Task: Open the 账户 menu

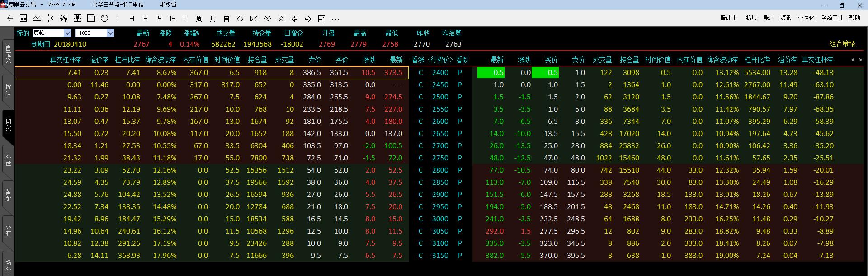Action: point(769,18)
